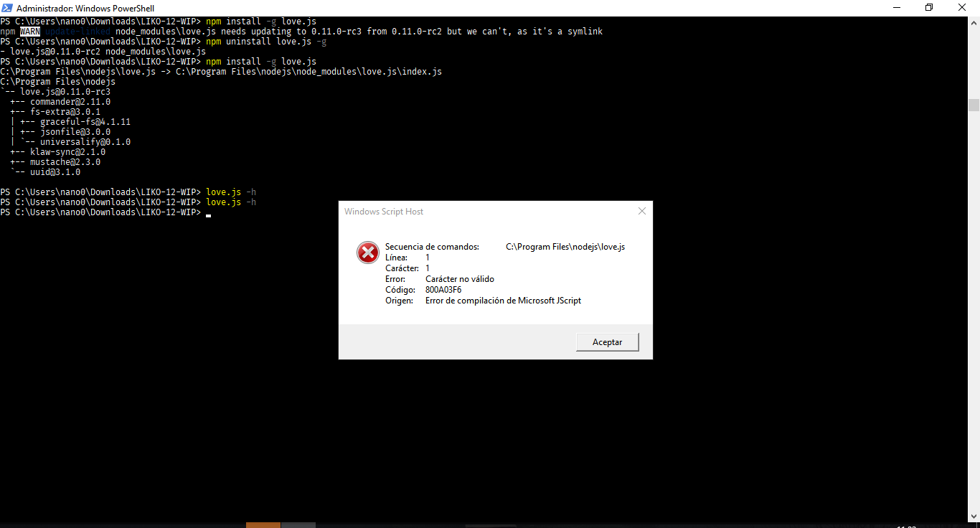Click the PowerShell icon in the title bar
The height and width of the screenshot is (528, 980).
coord(8,8)
